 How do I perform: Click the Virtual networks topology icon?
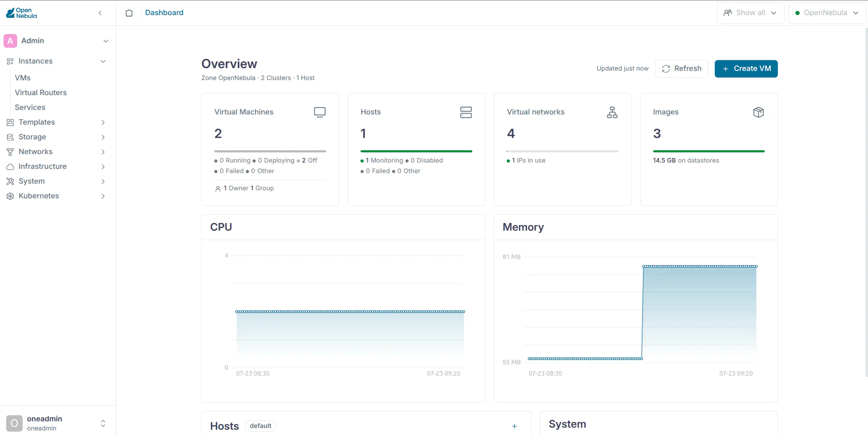click(x=612, y=112)
